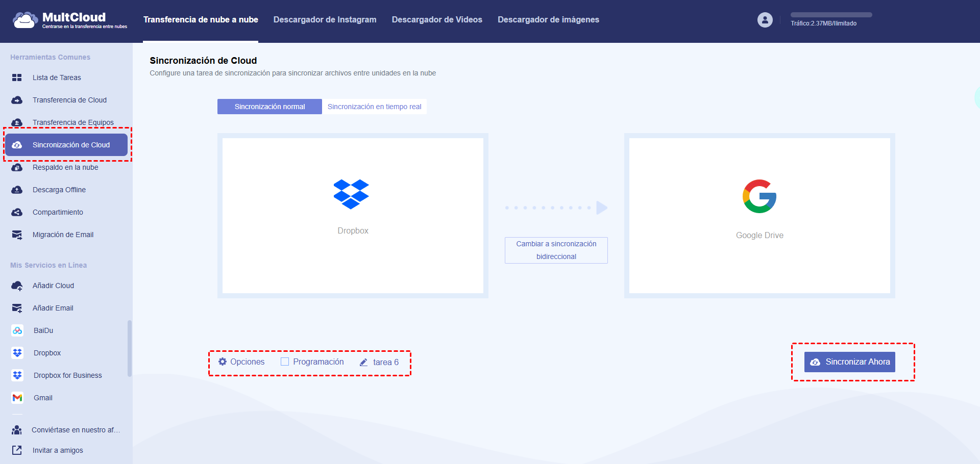Switch to Sincronización en tiempo real tab
Screen dimensions: 980x464
click(x=374, y=107)
